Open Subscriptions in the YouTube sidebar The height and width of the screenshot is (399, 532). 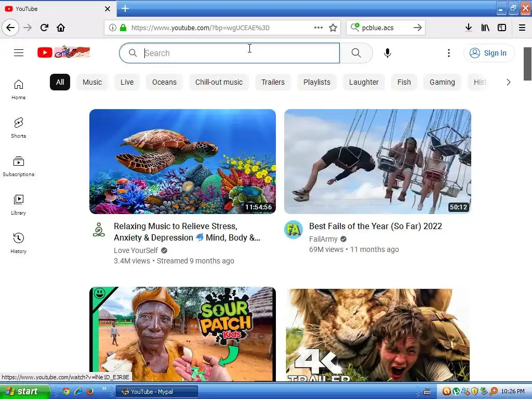[19, 166]
